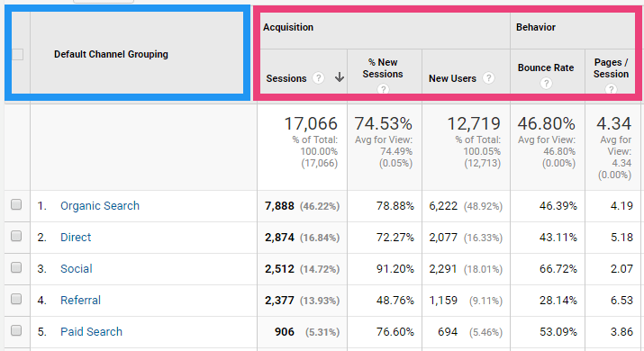Open the Paid Search channel link

[x=91, y=332]
